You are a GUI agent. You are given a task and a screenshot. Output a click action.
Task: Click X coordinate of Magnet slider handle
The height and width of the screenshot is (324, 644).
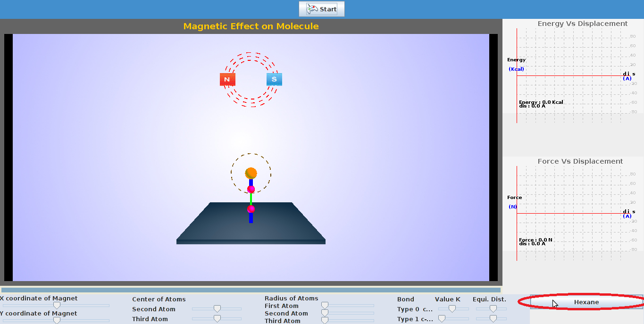click(57, 306)
